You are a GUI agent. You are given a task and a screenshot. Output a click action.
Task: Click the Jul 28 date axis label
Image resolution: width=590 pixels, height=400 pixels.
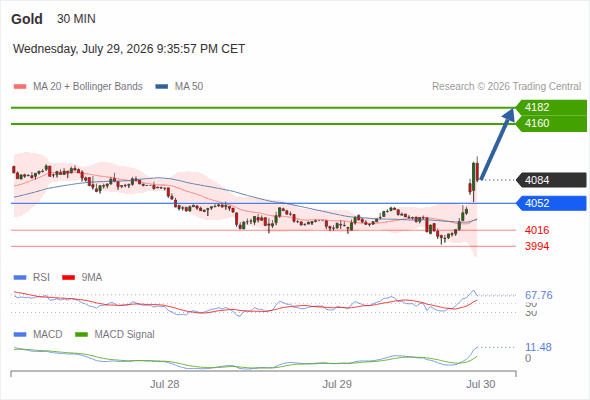tap(165, 384)
